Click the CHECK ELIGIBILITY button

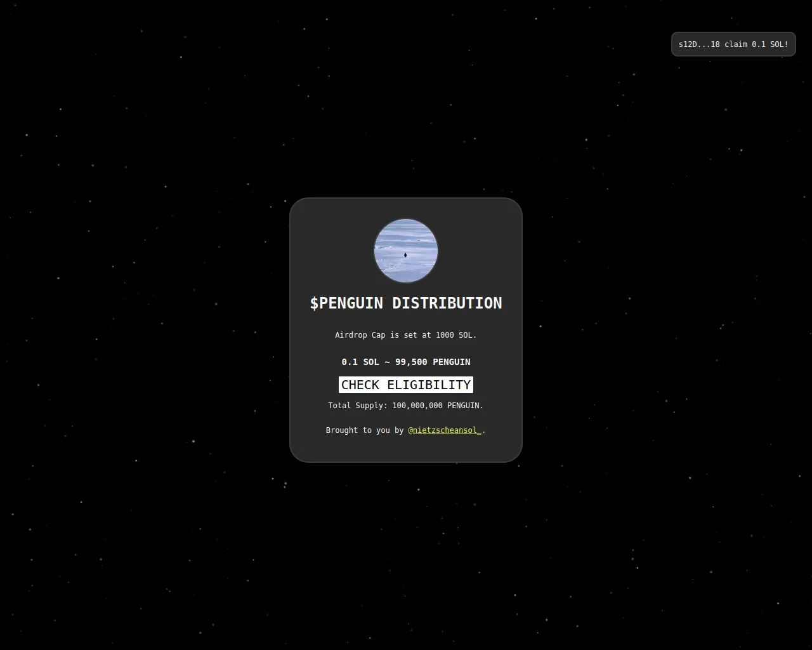click(406, 385)
